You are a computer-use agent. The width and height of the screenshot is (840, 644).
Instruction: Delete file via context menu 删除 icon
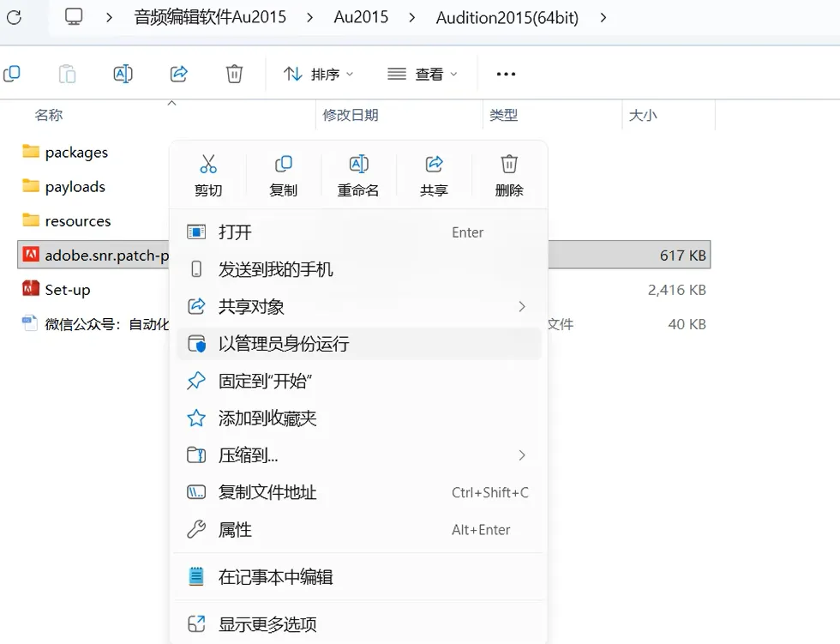pyautogui.click(x=509, y=164)
